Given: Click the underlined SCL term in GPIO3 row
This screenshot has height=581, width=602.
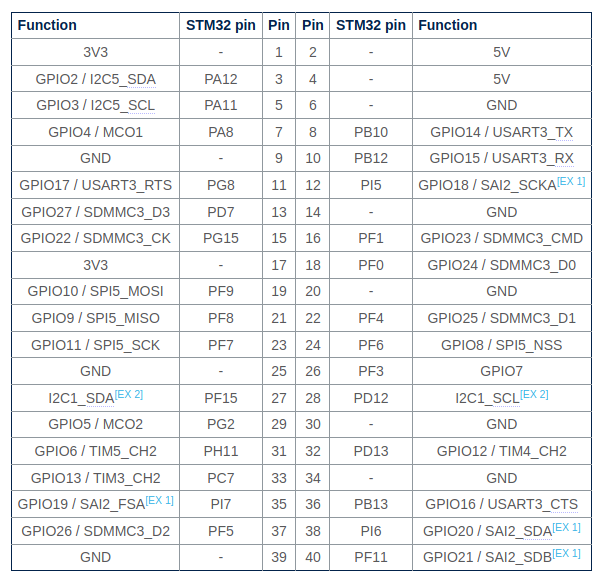Looking at the screenshot, I should pyautogui.click(x=141, y=106).
